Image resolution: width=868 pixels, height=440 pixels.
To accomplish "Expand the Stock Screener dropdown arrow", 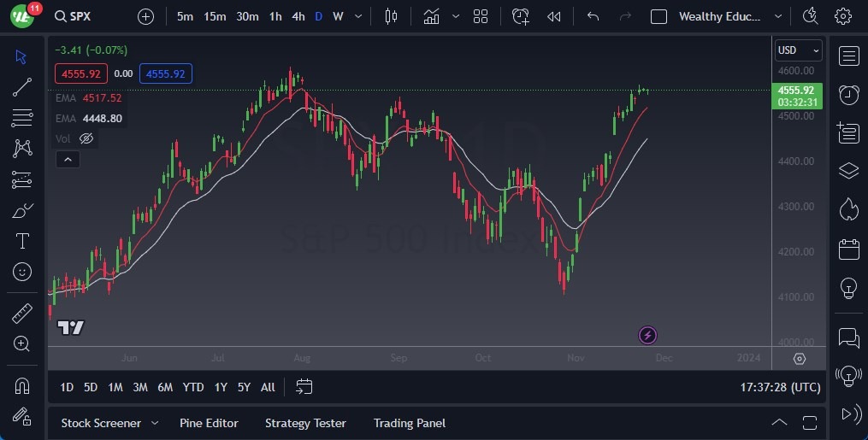I will 155,423.
